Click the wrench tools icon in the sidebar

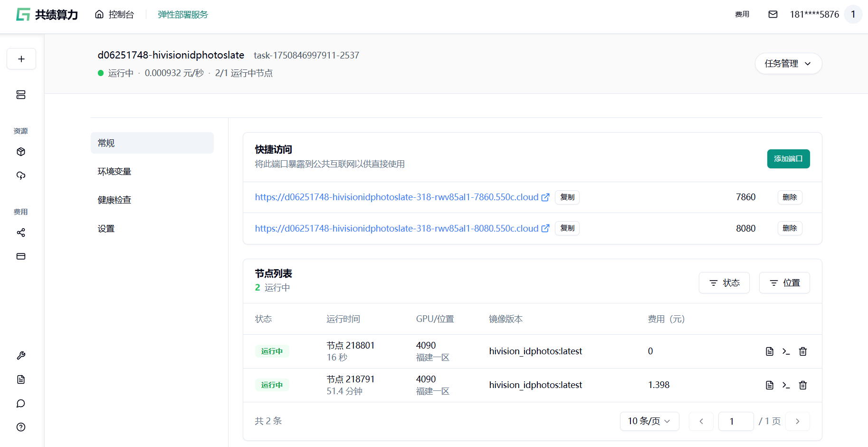coord(21,356)
